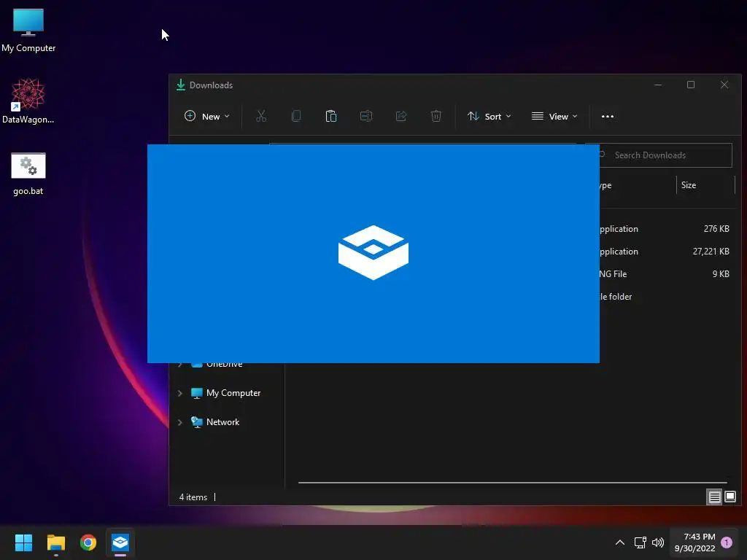The width and height of the screenshot is (747, 560).
Task: Open File Explorer from taskbar
Action: (x=55, y=542)
